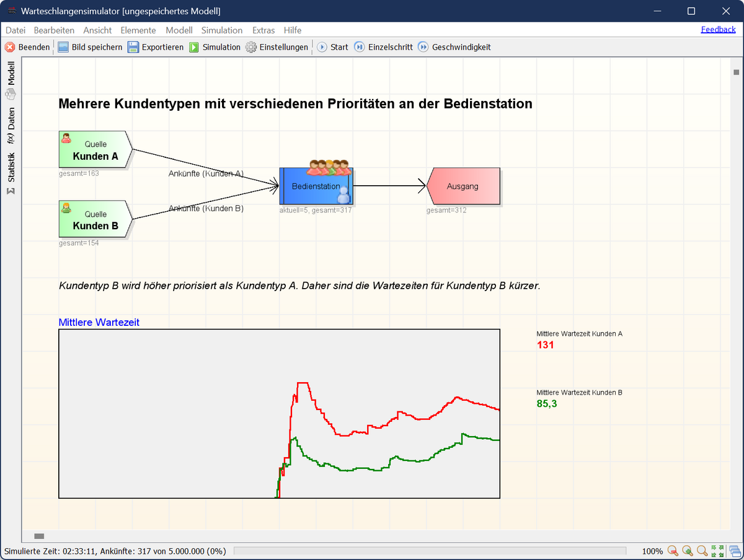Click the 100% zoom level text
Image resolution: width=744 pixels, height=560 pixels.
tap(652, 551)
